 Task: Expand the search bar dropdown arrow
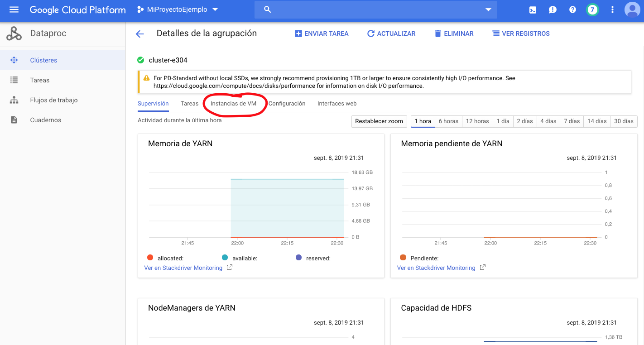[488, 10]
